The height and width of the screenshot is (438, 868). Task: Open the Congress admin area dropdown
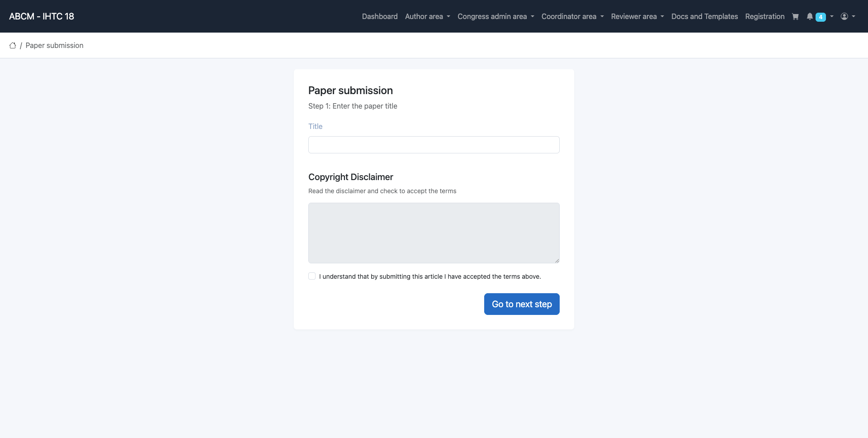click(x=495, y=16)
